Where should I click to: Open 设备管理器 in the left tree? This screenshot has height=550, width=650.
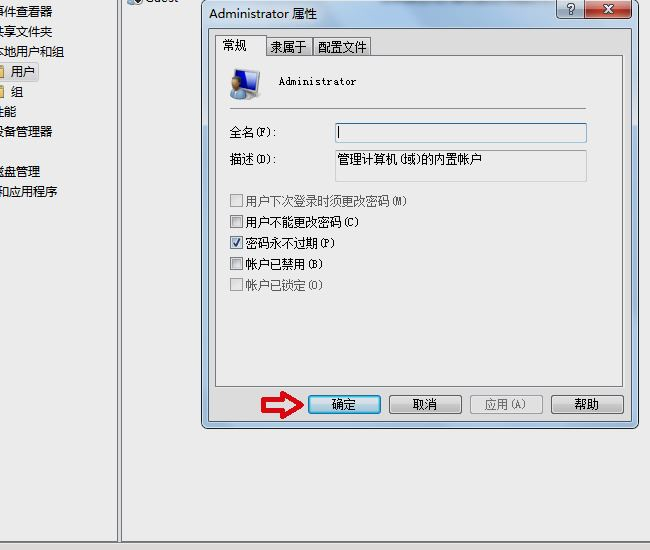(x=26, y=132)
